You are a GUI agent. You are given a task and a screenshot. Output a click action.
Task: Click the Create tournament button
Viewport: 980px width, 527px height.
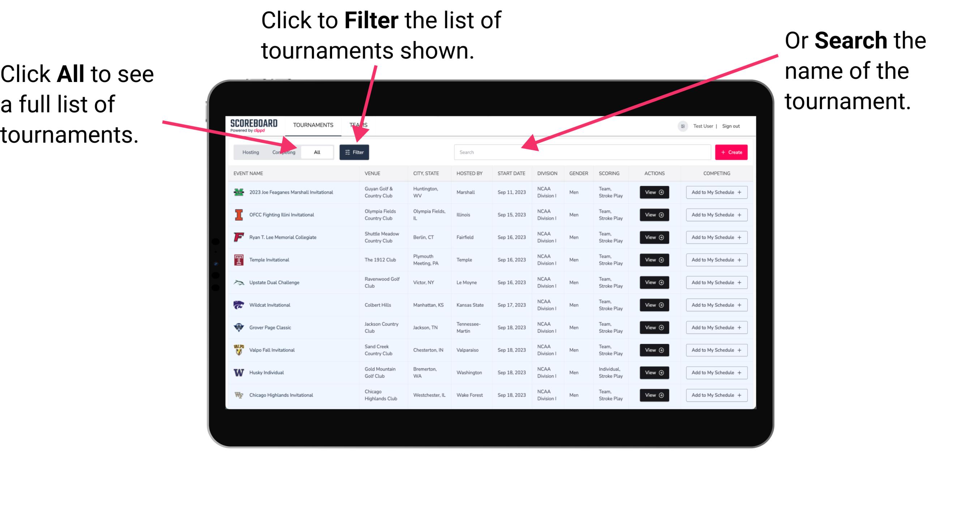point(731,152)
